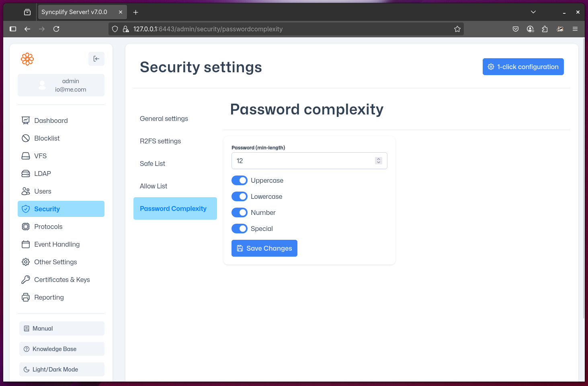The width and height of the screenshot is (588, 386).
Task: Switch to Light/Dark Mode
Action: coord(61,369)
